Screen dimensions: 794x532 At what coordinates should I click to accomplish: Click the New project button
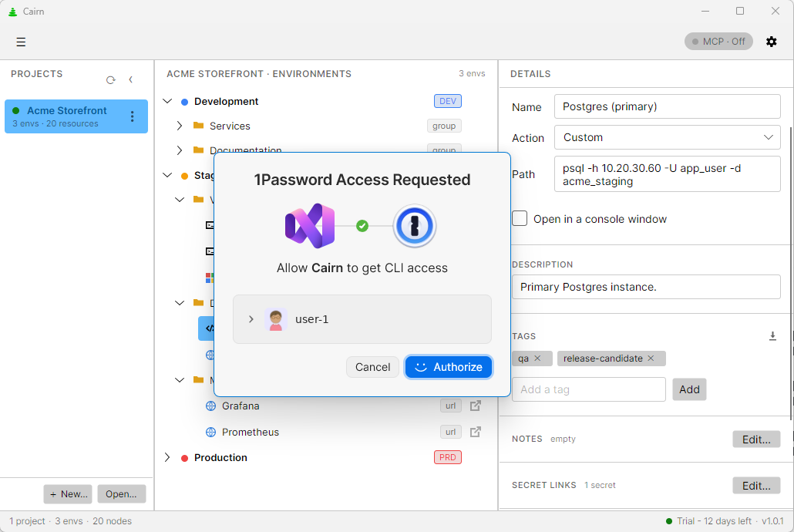68,494
